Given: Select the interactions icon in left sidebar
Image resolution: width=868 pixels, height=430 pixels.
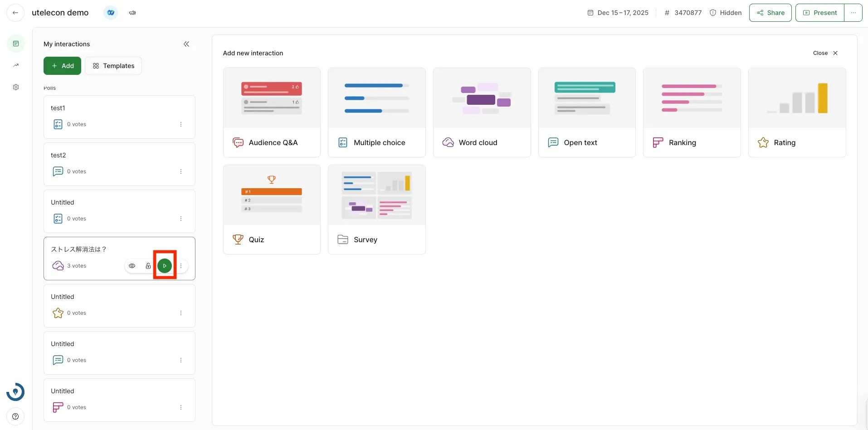Looking at the screenshot, I should (x=16, y=44).
